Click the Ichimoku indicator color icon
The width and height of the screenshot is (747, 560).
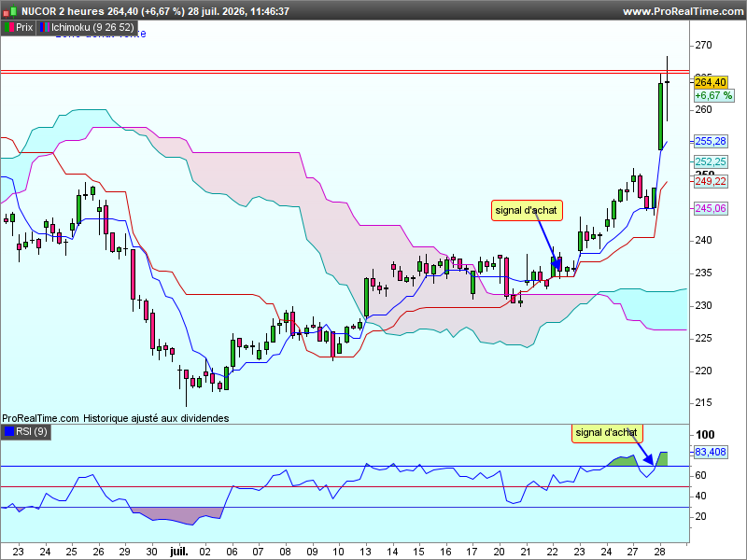click(44, 27)
